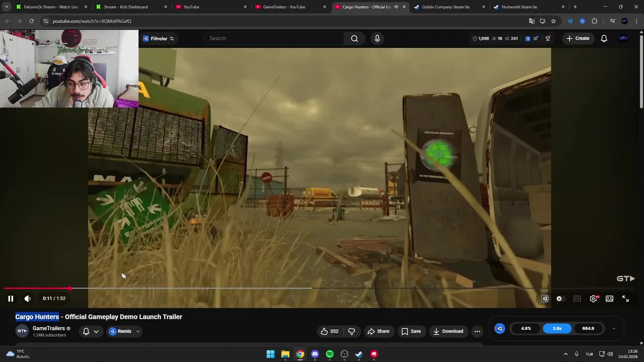Click the search magnifier button
644x362 pixels.
pos(355,39)
